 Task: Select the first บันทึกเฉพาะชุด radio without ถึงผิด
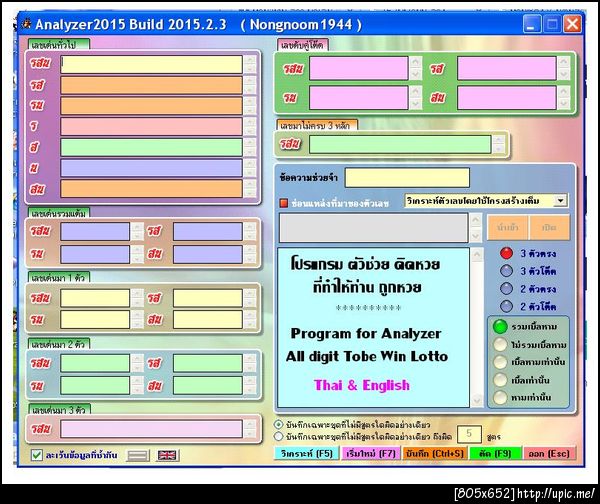[x=279, y=424]
